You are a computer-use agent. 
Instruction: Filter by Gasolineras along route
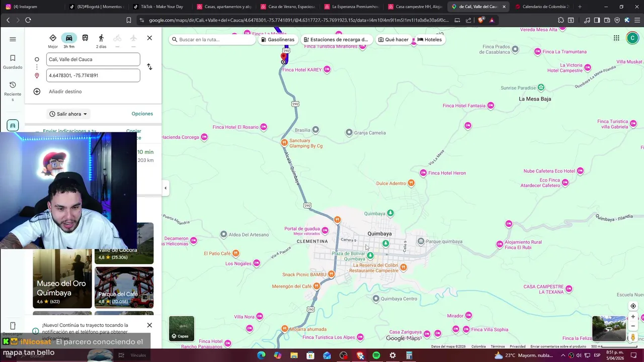click(278, 40)
